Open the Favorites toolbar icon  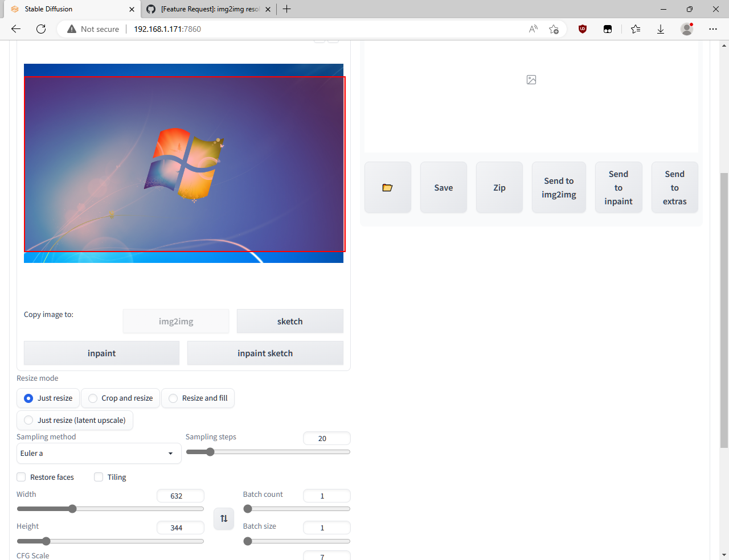(636, 28)
